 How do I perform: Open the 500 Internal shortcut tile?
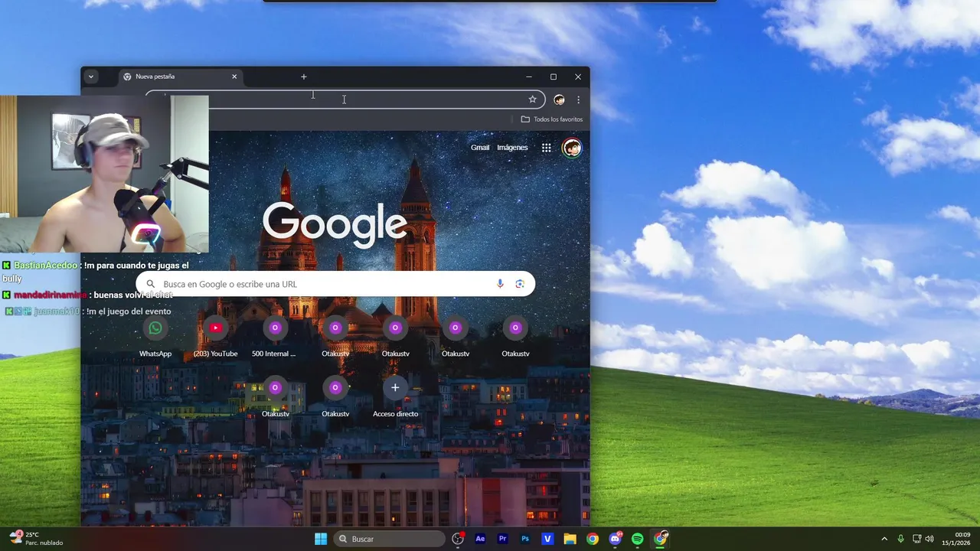(275, 337)
